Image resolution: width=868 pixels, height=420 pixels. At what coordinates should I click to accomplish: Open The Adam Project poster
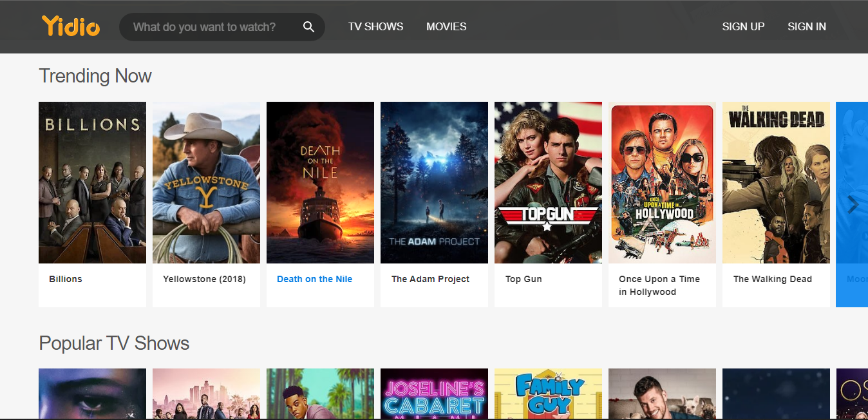tap(434, 182)
